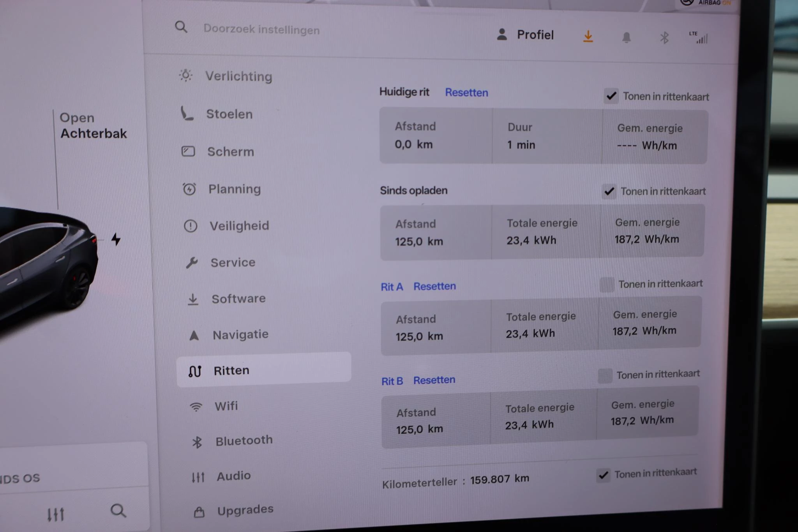Open LTE signal strength indicator

pyautogui.click(x=699, y=37)
